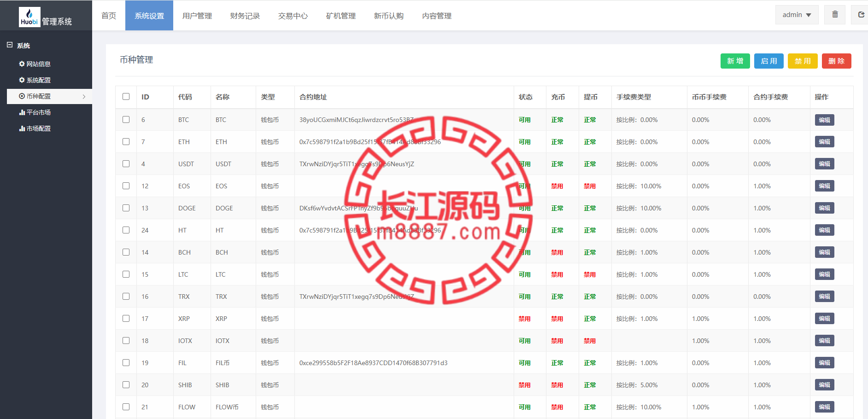This screenshot has width=868, height=419.
Task: Open the 新币认购 tab
Action: coord(389,16)
